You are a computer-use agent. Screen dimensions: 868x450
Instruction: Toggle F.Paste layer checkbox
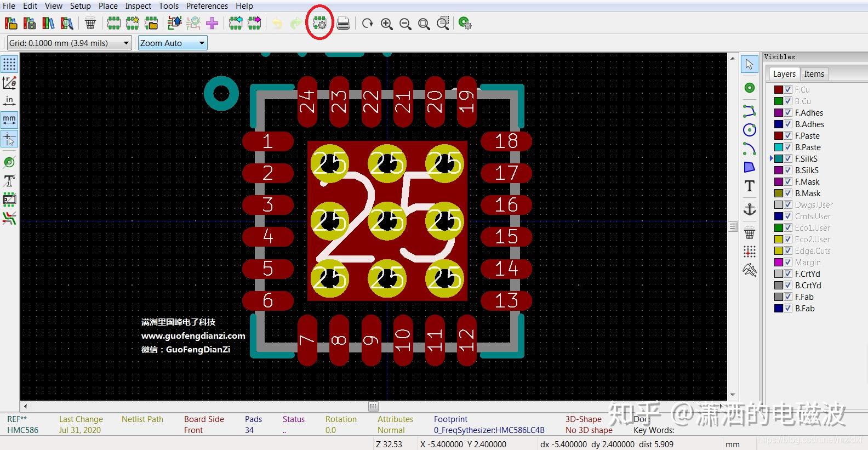pos(788,135)
